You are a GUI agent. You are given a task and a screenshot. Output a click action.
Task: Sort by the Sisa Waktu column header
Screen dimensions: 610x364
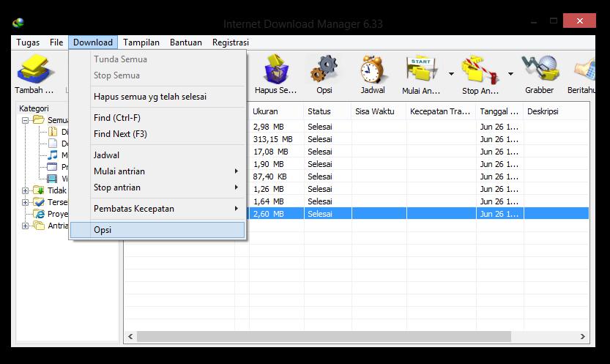[x=379, y=111]
